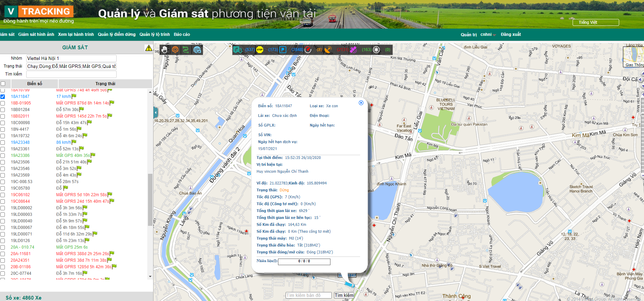Click the globe map search tool
Screen dimensions: 644x301
coord(197,50)
